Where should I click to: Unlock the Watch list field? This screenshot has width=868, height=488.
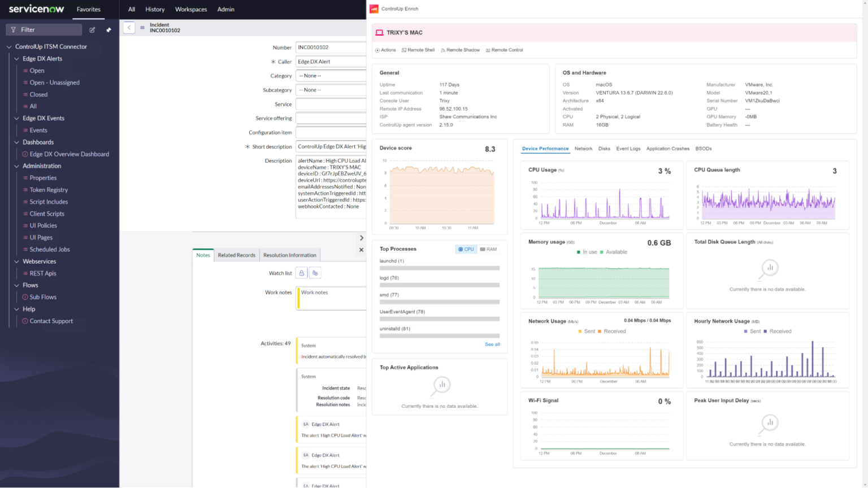pos(303,272)
